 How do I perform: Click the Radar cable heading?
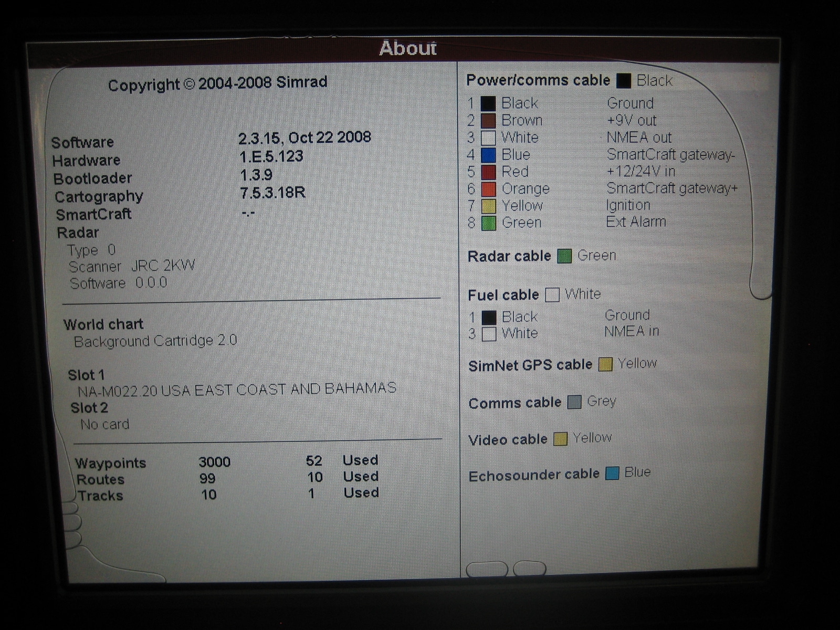509,256
